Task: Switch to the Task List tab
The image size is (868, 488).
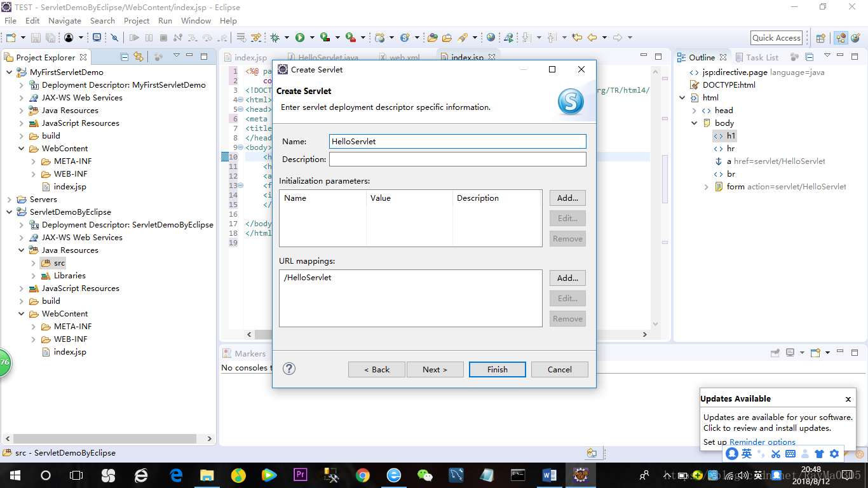Action: (x=757, y=57)
